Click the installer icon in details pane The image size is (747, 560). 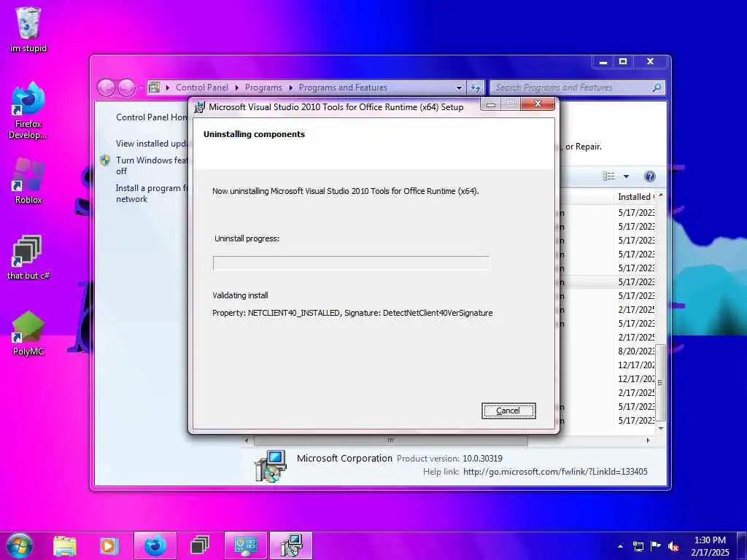271,466
